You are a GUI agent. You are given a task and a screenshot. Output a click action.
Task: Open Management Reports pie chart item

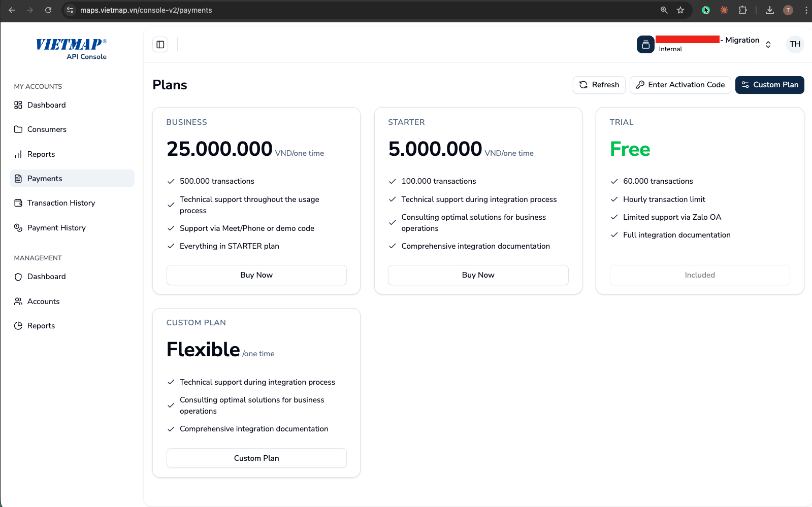pos(41,326)
